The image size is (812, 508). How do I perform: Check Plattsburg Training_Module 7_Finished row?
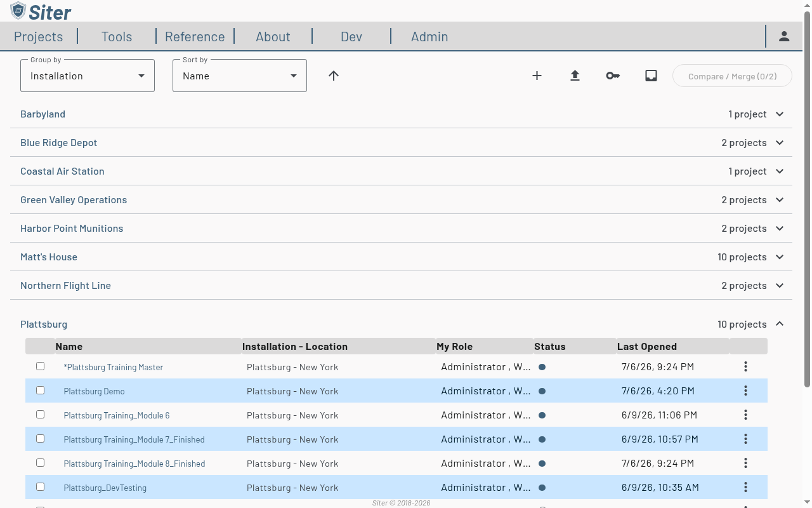(x=40, y=439)
